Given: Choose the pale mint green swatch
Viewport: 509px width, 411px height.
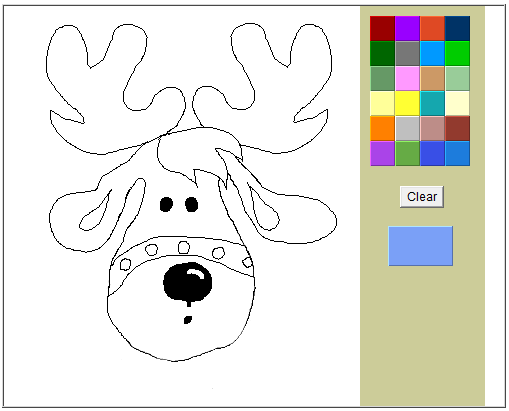Looking at the screenshot, I should pos(457,78).
